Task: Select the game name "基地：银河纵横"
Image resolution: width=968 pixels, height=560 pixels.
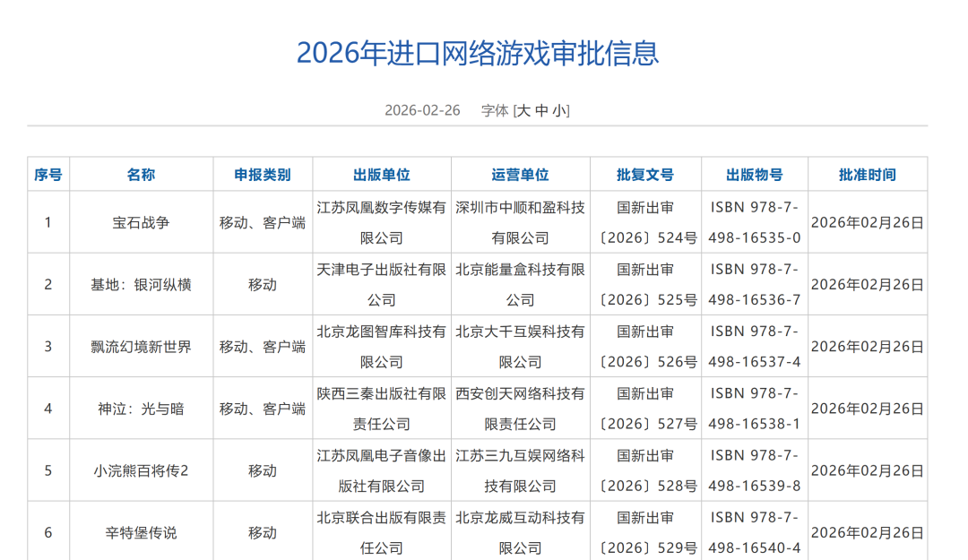Action: pos(142,284)
